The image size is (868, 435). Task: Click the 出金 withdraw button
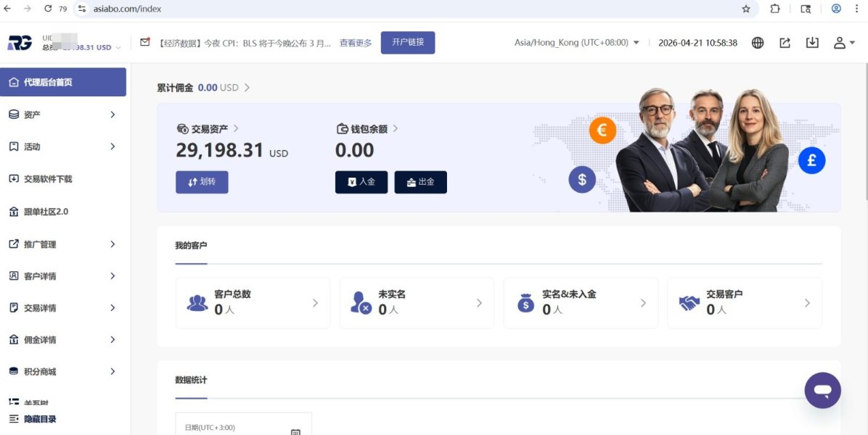click(x=421, y=182)
